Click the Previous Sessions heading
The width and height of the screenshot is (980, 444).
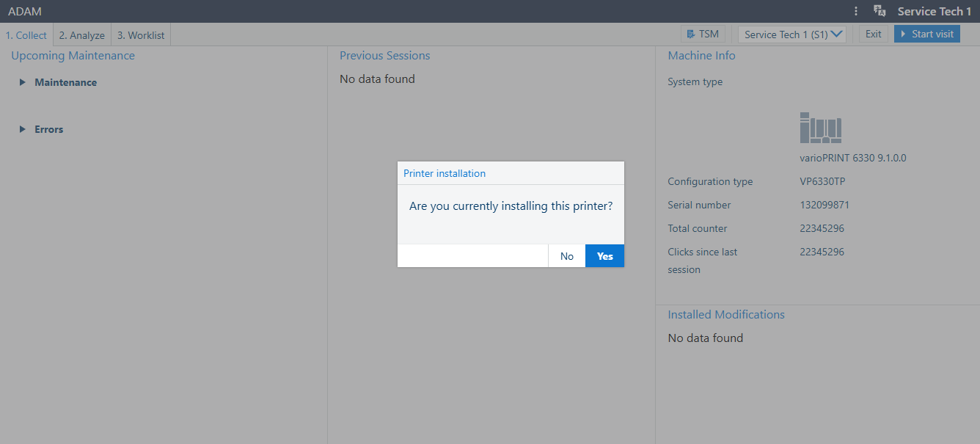pos(384,56)
